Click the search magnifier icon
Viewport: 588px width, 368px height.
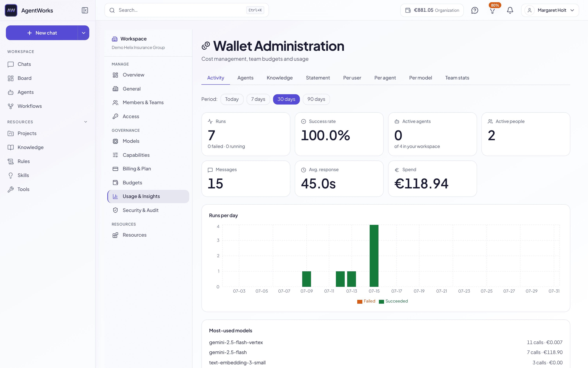tap(112, 10)
